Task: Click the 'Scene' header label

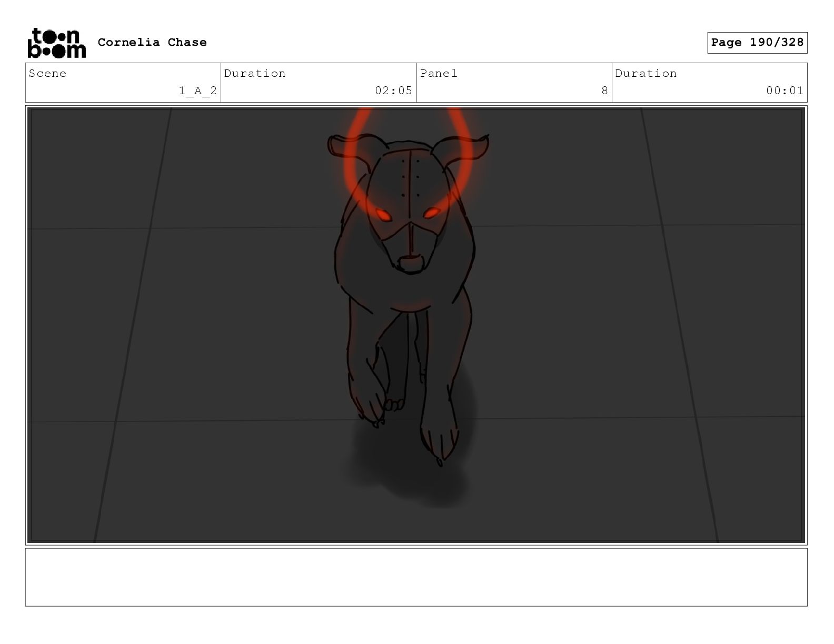Action: tap(48, 74)
